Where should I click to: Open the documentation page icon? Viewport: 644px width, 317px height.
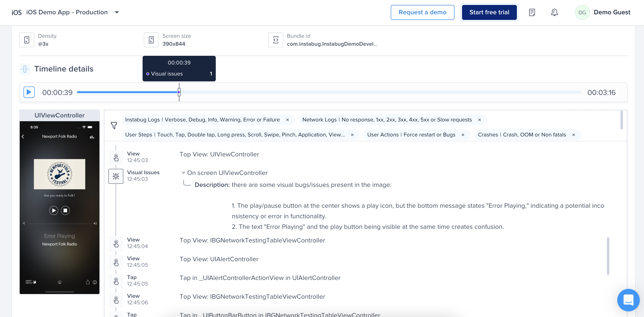[x=532, y=12]
